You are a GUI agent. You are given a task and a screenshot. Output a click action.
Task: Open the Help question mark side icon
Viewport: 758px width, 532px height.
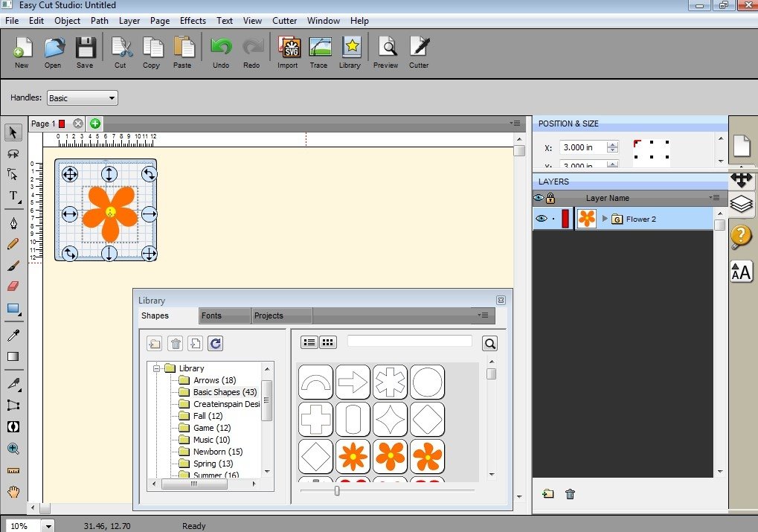[741, 236]
